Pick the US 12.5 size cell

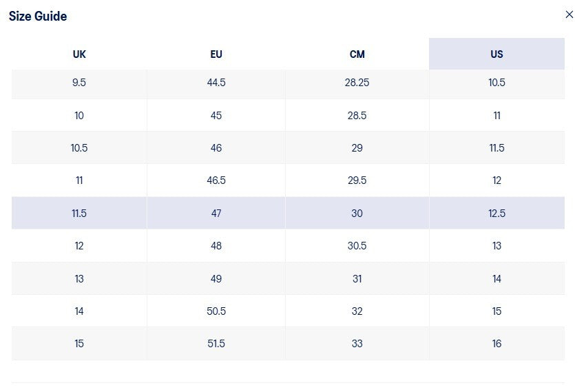pyautogui.click(x=496, y=214)
